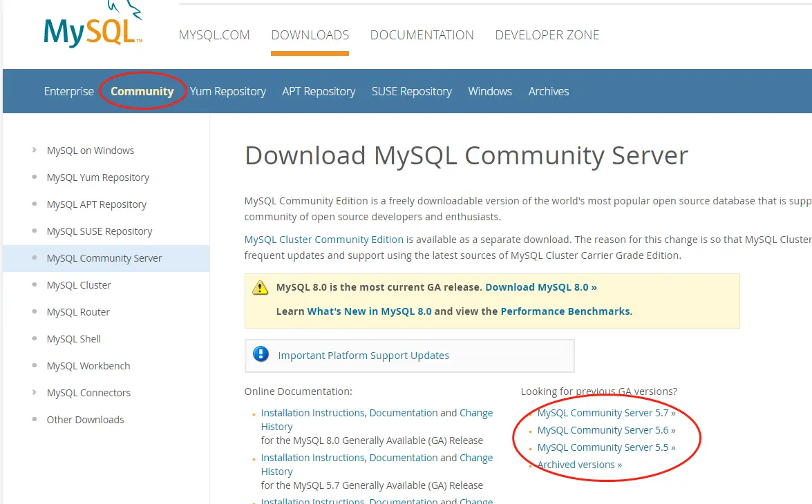Open MySQL Workbench sidebar link

point(88,366)
